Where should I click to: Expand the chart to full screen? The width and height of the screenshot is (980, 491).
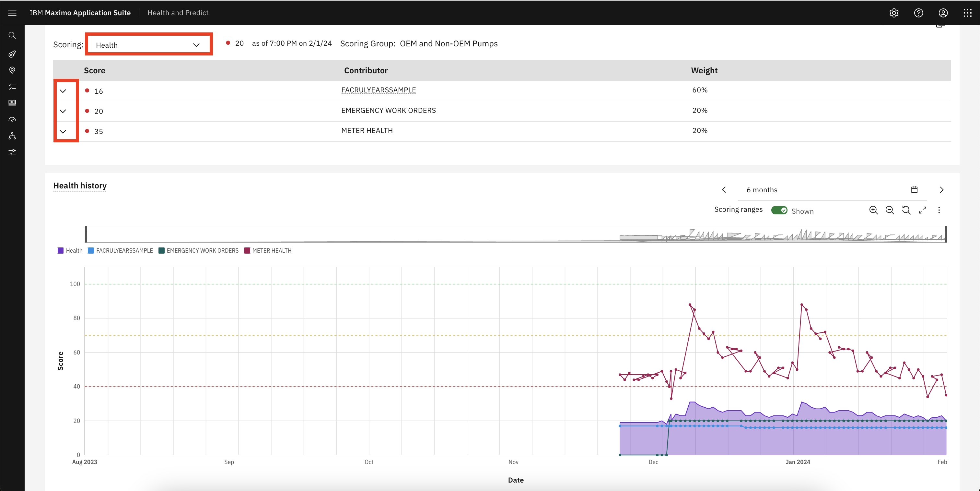click(923, 210)
